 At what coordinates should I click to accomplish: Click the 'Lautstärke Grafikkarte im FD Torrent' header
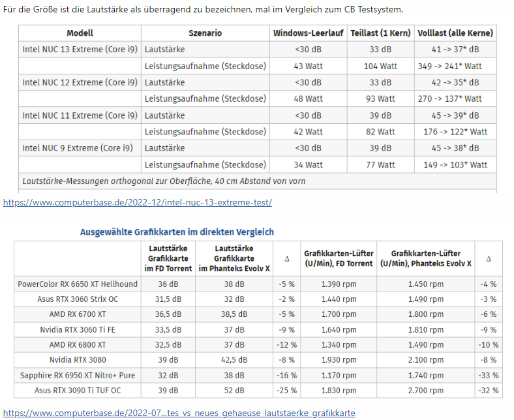168,259
